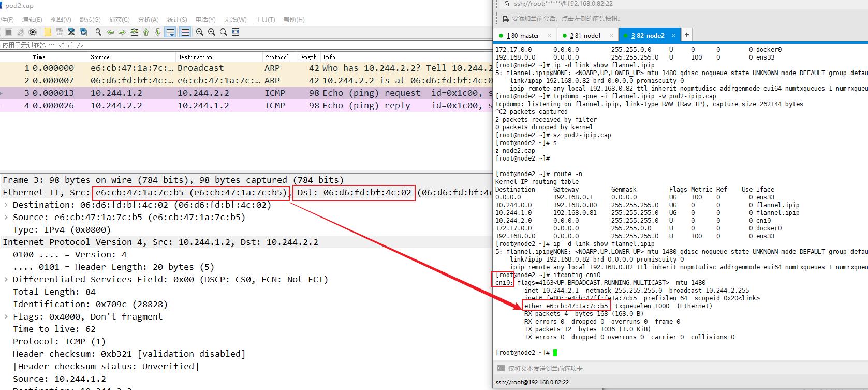Open the 电话(Y) menu
This screenshot has width=868, height=390.
pyautogui.click(x=205, y=20)
